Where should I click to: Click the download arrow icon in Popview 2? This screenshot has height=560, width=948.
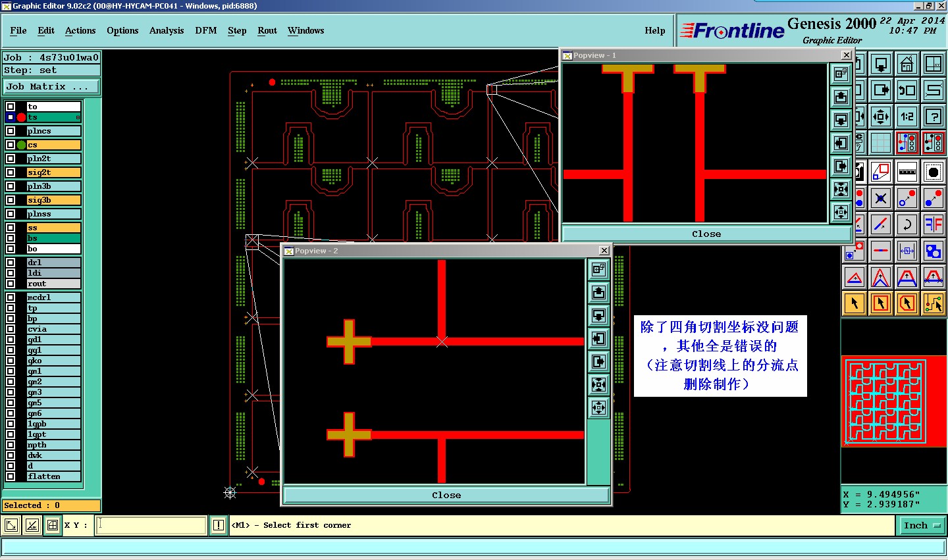pyautogui.click(x=598, y=315)
